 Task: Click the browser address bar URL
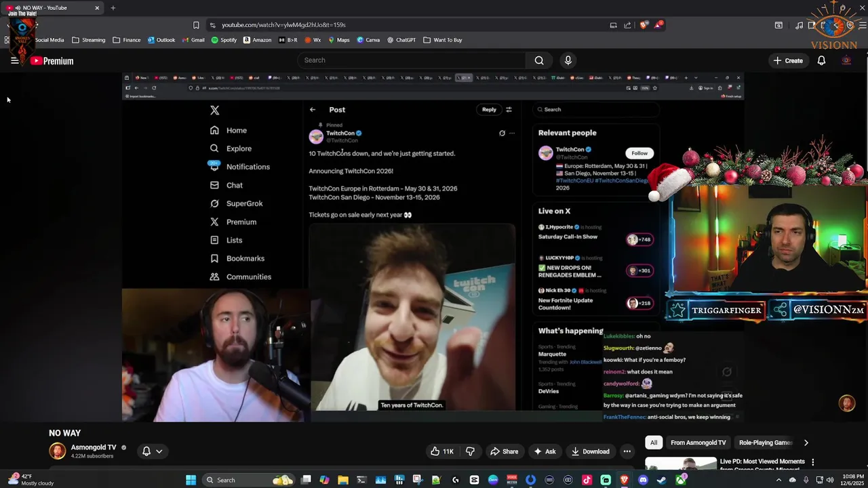point(283,25)
